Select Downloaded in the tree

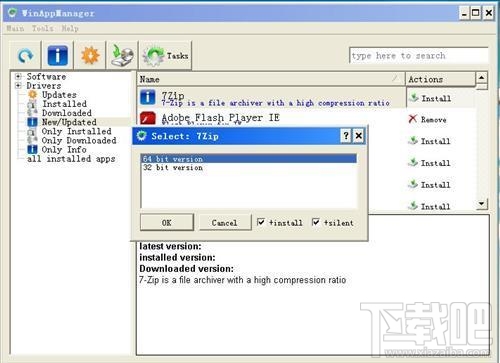tap(67, 113)
